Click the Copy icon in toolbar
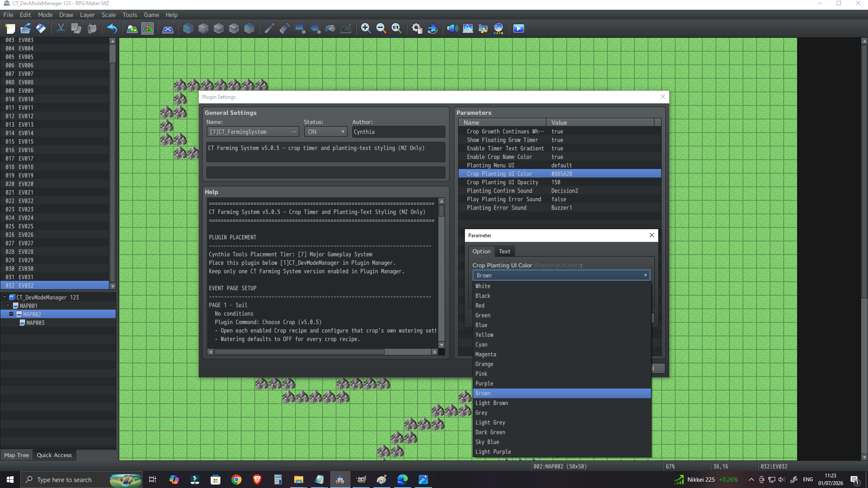This screenshot has height=488, width=868. pos(76,28)
